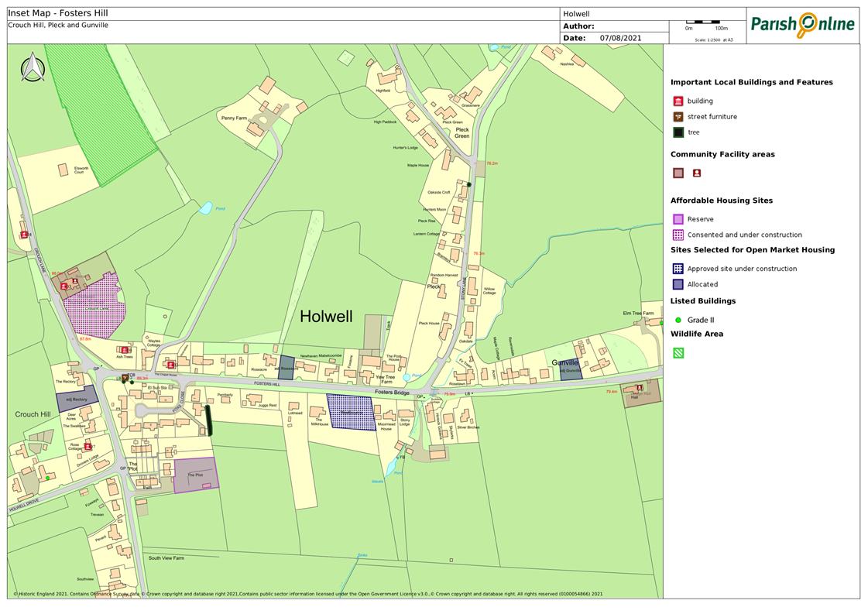Viewport: 868px width, 614px height.
Task: Click the 'Gunville' area label
Action: click(x=564, y=362)
